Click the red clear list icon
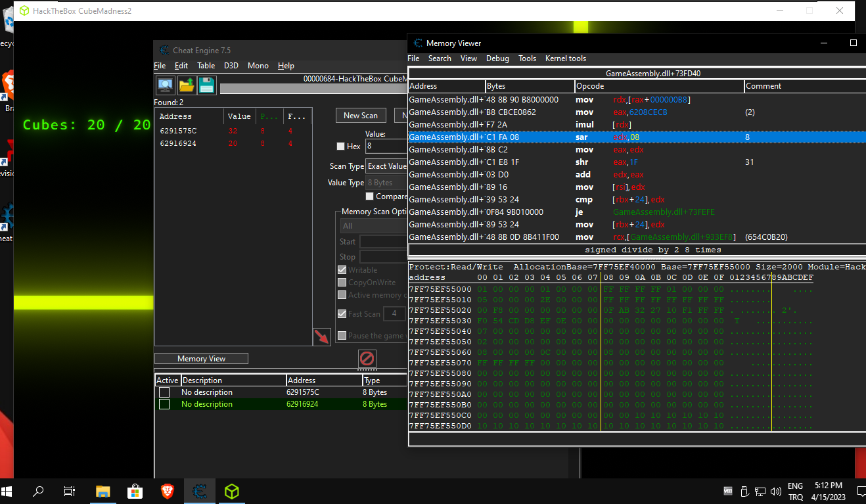The height and width of the screenshot is (504, 866). point(367,358)
